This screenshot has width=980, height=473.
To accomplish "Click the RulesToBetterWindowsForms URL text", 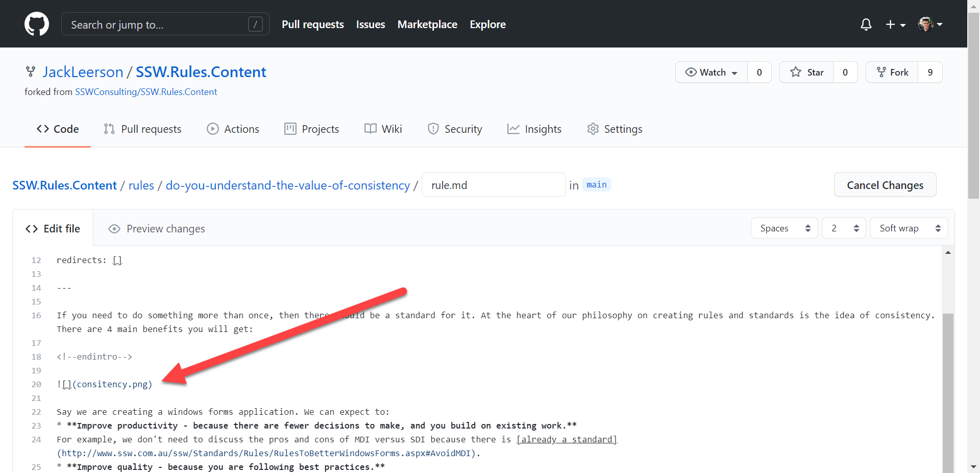I will (268, 453).
